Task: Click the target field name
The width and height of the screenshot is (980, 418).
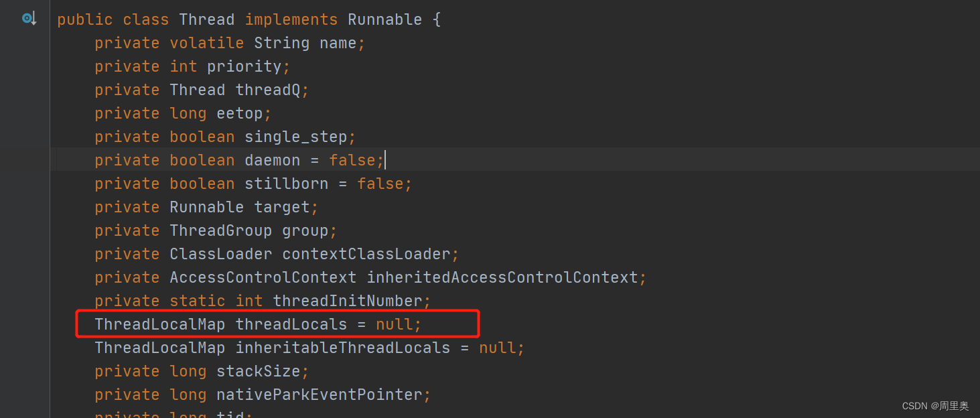Action: [281, 207]
